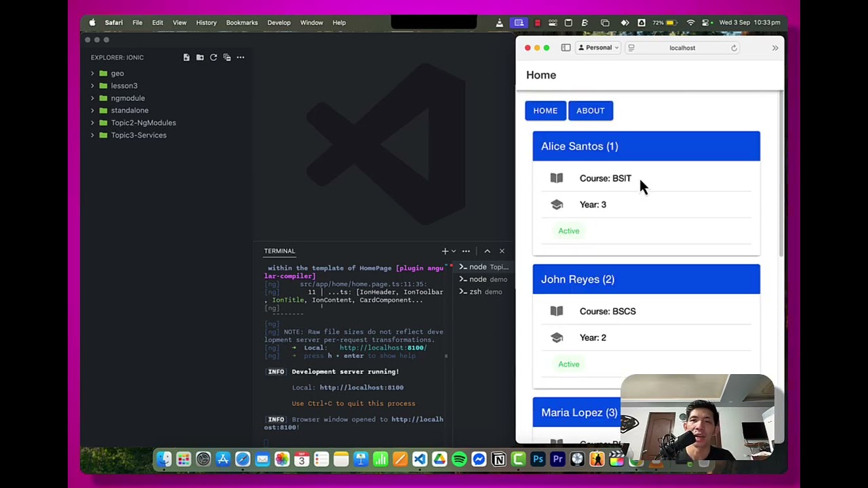The width and height of the screenshot is (868, 488).
Task: Open the File menu
Action: (137, 22)
